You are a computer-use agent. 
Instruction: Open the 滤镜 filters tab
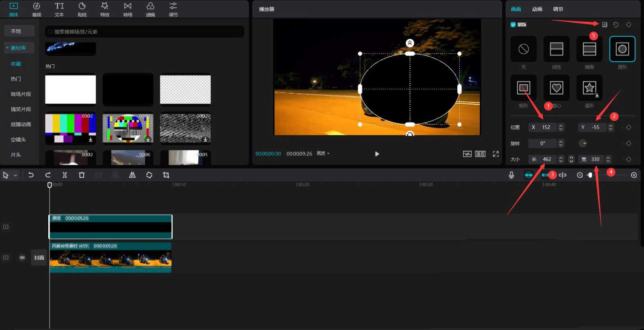(150, 9)
